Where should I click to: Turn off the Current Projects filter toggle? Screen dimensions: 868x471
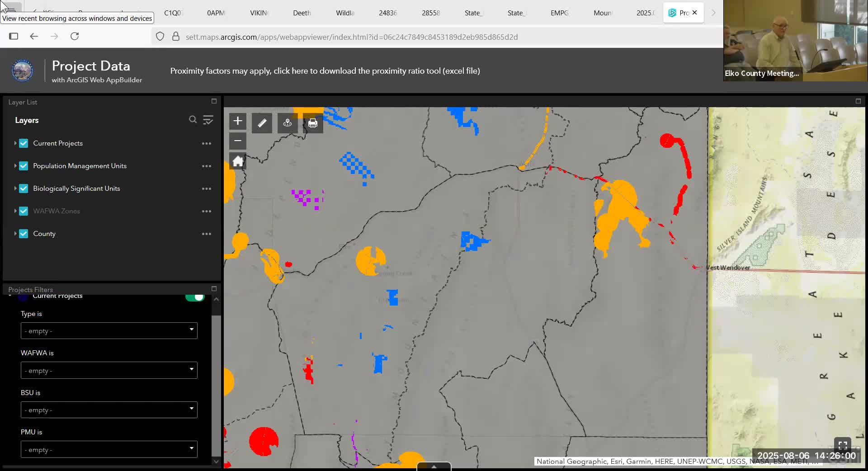pos(195,297)
